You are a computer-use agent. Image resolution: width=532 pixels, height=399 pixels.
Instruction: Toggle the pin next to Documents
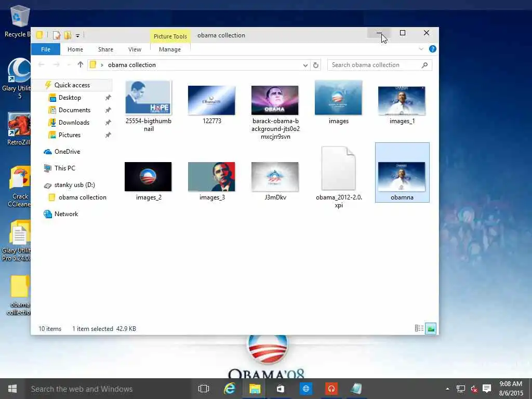108,110
